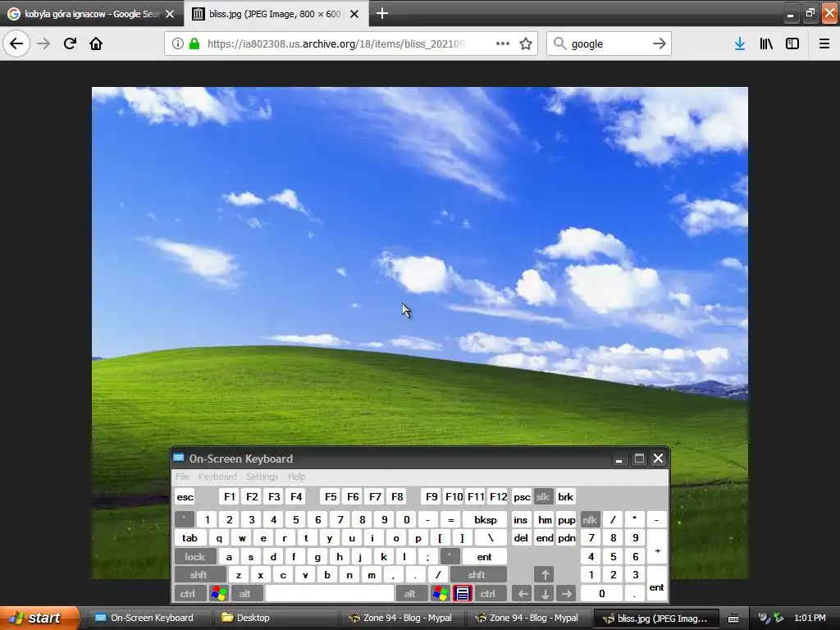
Task: Click the numpad plus key
Action: [x=657, y=547]
